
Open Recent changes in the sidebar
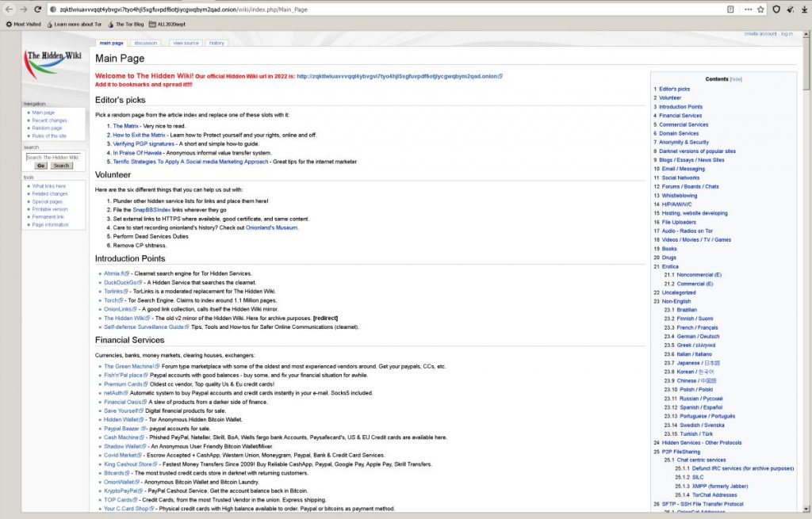pyautogui.click(x=49, y=120)
